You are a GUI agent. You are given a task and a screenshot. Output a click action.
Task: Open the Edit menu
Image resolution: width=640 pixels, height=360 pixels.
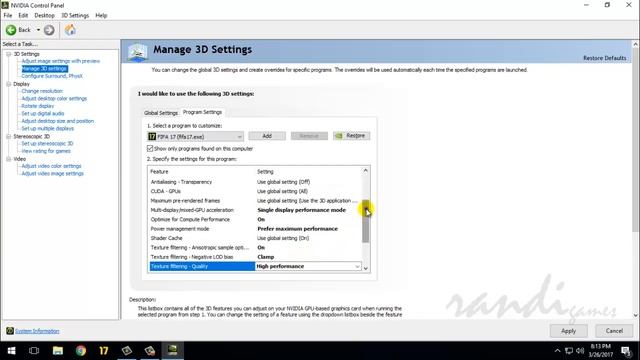(x=23, y=15)
